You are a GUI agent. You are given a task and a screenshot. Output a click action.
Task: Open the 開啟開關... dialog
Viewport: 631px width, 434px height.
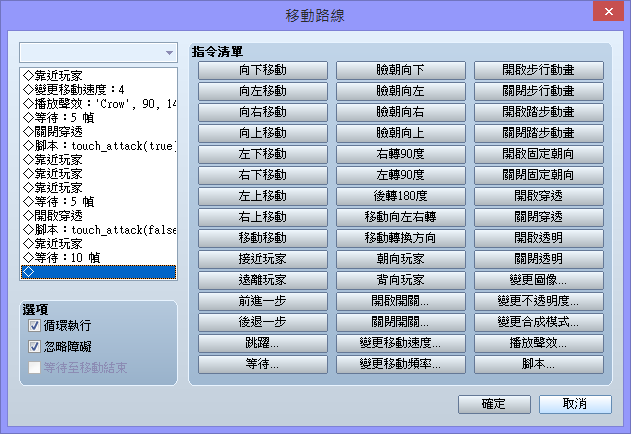point(400,301)
